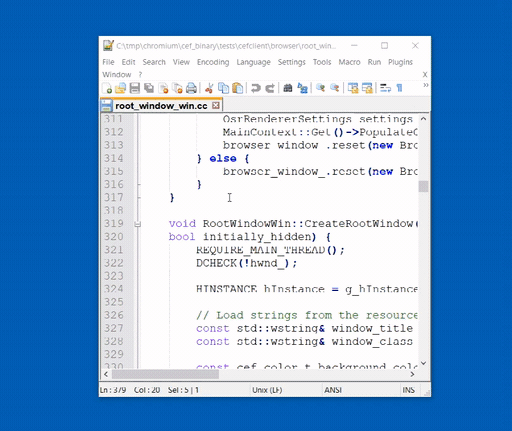The image size is (512, 431).
Task: Open the Replace toolbar icon
Action: (x=302, y=88)
